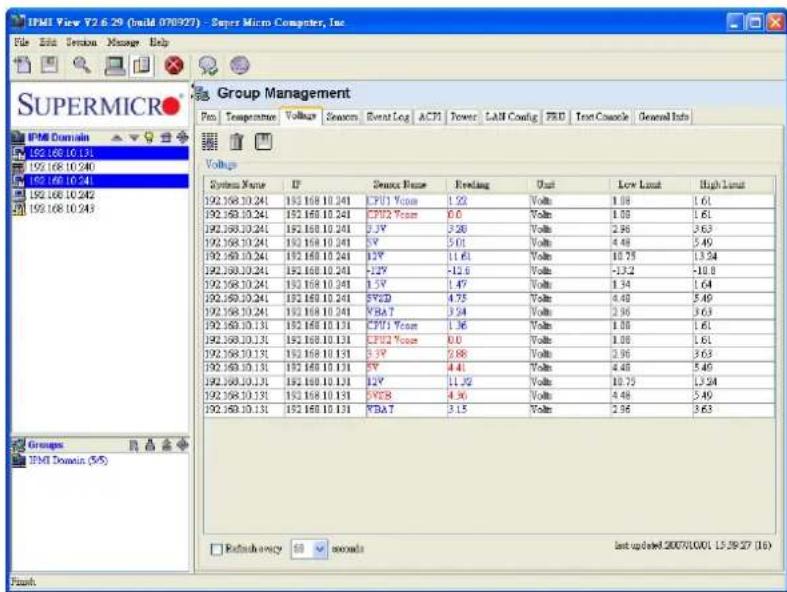Sort by the Unit column header
This screenshot has height=592, width=787.
click(x=569, y=185)
